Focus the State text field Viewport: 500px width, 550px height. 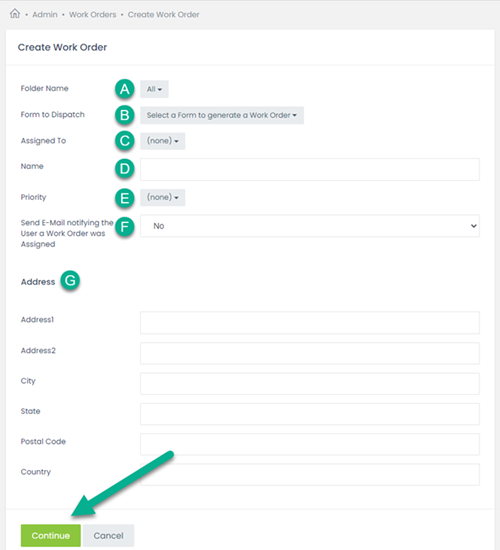point(310,414)
